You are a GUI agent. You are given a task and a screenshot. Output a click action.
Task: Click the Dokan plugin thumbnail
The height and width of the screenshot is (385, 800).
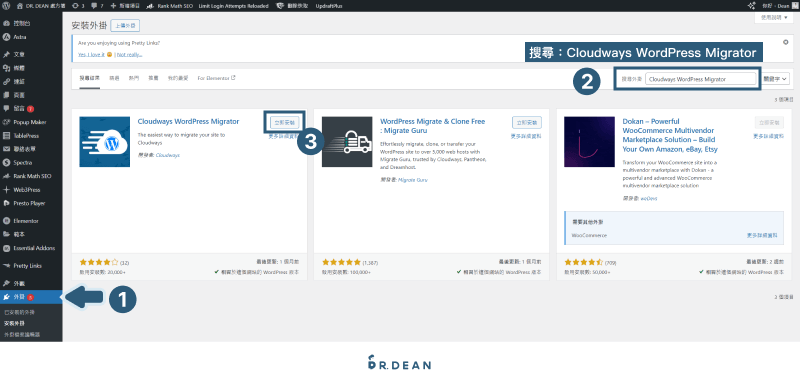click(x=589, y=142)
